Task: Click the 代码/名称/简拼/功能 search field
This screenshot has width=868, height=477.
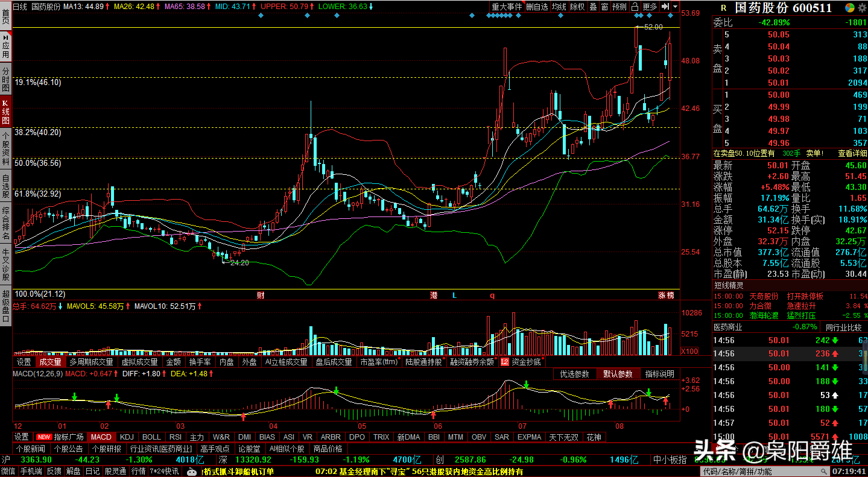Action: coord(764,472)
